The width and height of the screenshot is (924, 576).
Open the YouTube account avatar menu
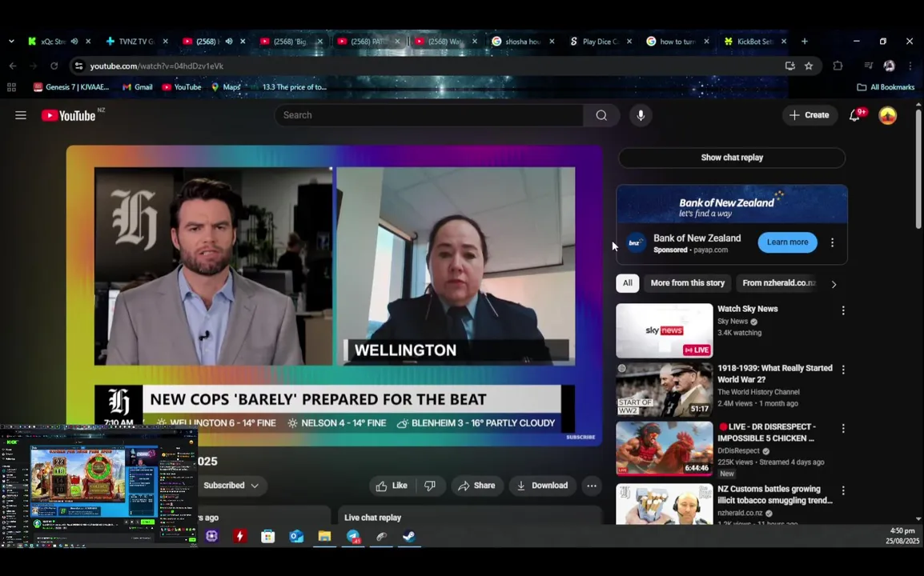(x=887, y=115)
